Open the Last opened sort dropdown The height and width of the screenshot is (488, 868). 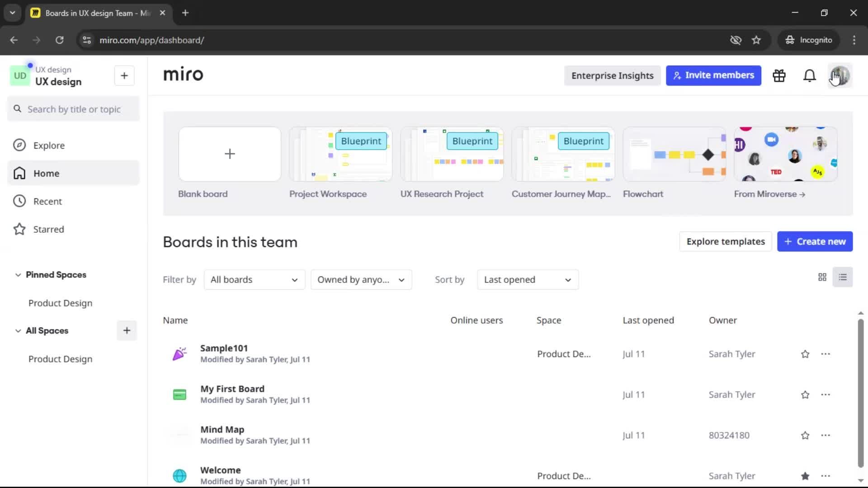(528, 280)
